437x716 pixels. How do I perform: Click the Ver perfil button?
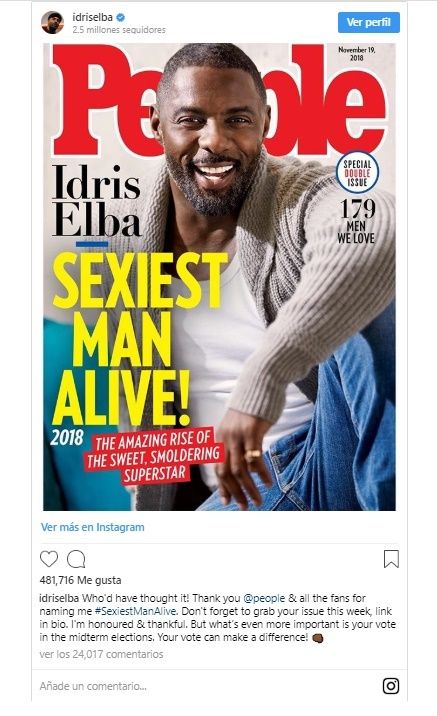pos(369,22)
